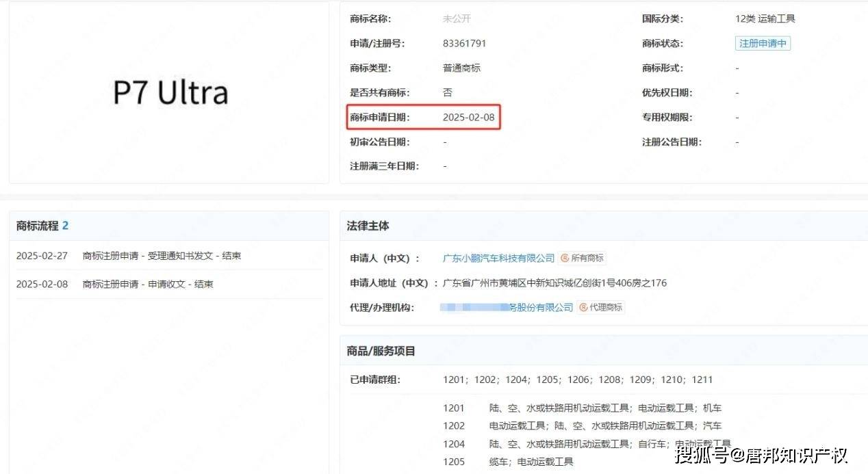Select the classification value 12类 运输工具
868x474 pixels.
click(765, 18)
